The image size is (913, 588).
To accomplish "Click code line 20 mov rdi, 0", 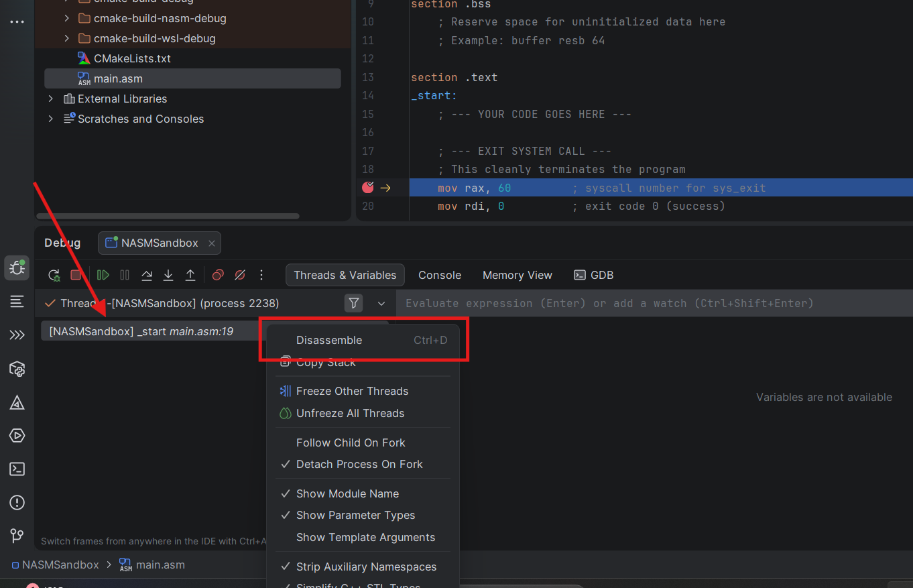I will pyautogui.click(x=581, y=206).
